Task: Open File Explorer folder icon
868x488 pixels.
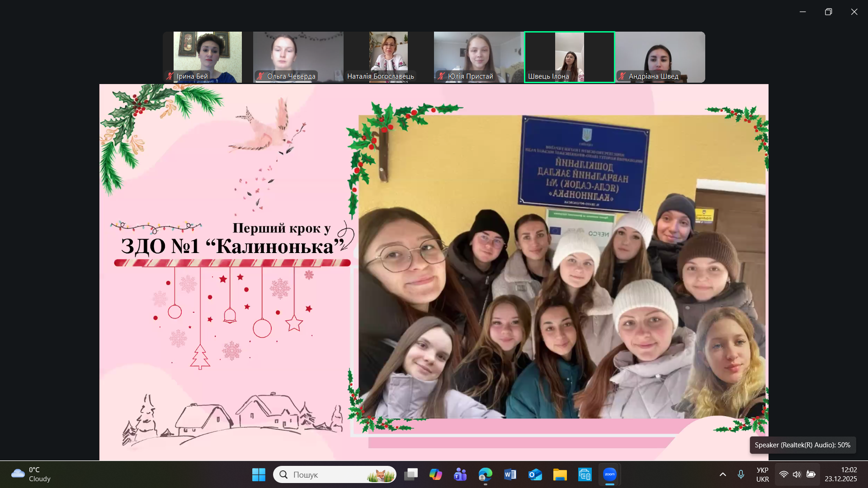Action: click(x=560, y=474)
